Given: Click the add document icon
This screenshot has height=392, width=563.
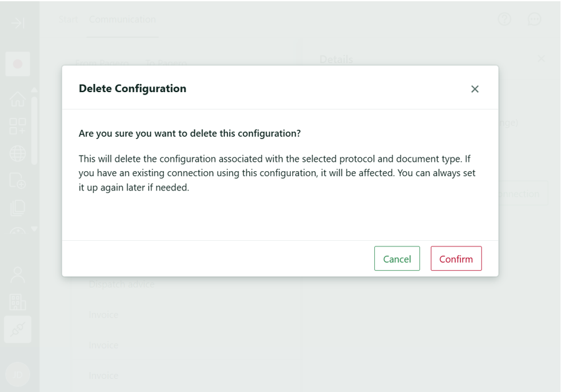Looking at the screenshot, I should click(x=18, y=180).
